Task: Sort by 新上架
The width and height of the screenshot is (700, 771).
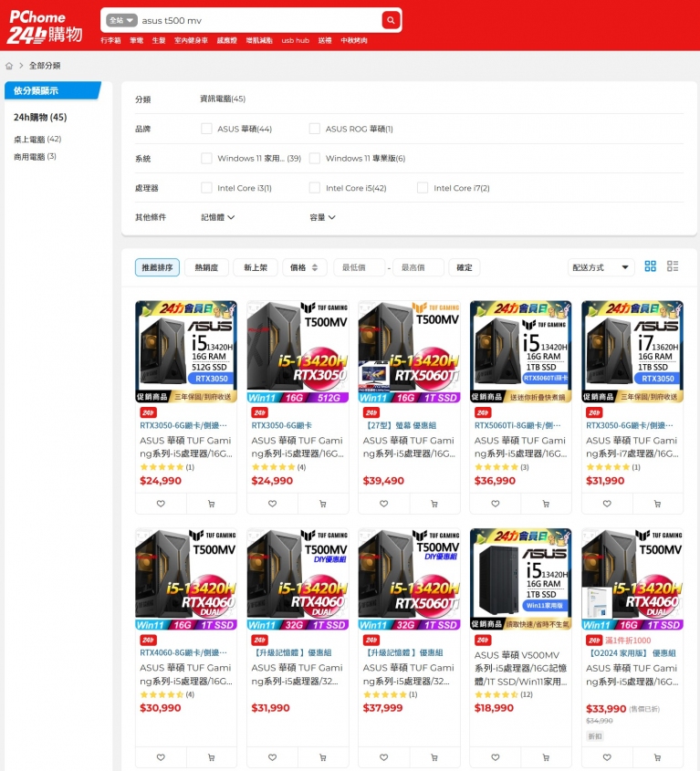Action: (x=256, y=267)
